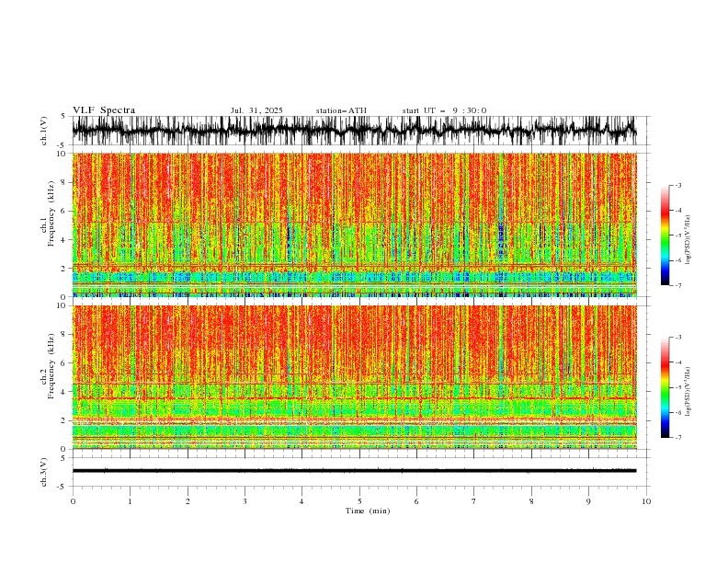The image size is (728, 563).
Task: Click the "7" tick on the time axis
Action: tap(474, 501)
